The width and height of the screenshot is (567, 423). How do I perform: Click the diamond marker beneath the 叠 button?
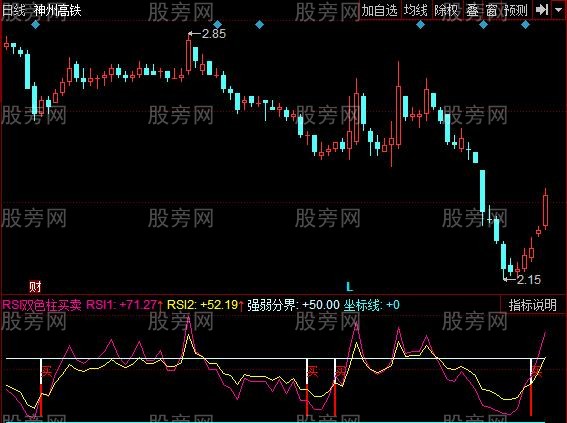coord(483,25)
